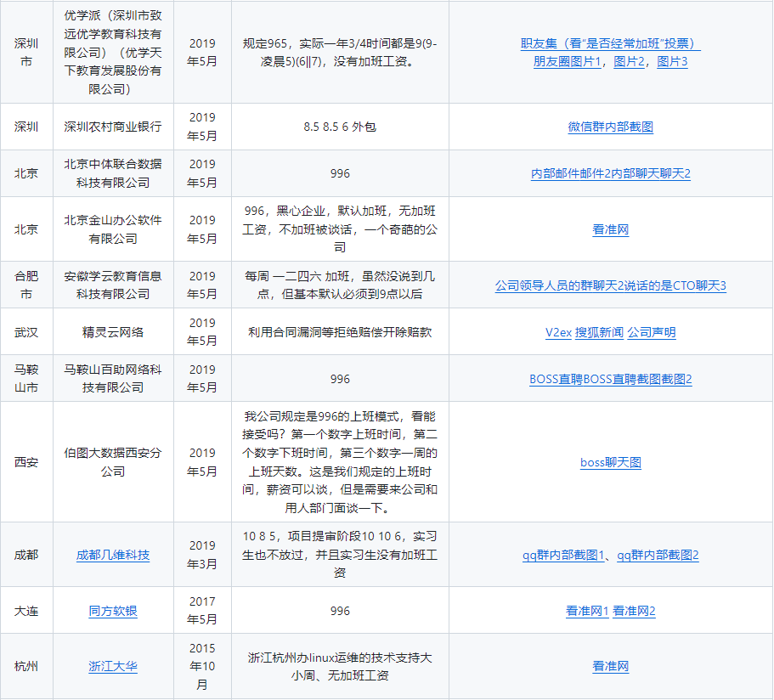Select the 西安 city cell
The image size is (774, 700).
point(26,462)
